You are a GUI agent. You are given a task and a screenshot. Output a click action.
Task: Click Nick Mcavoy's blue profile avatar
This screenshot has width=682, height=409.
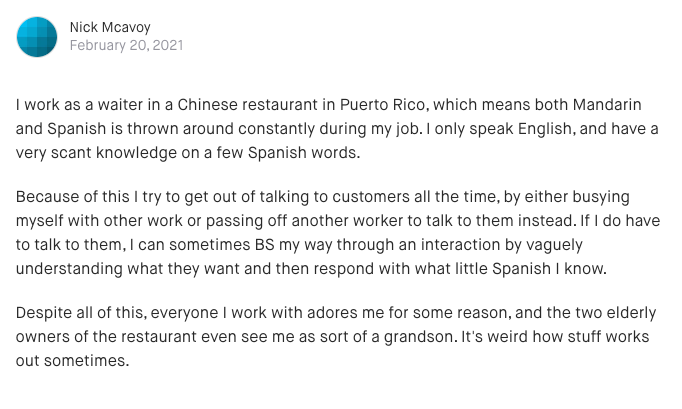(x=37, y=36)
